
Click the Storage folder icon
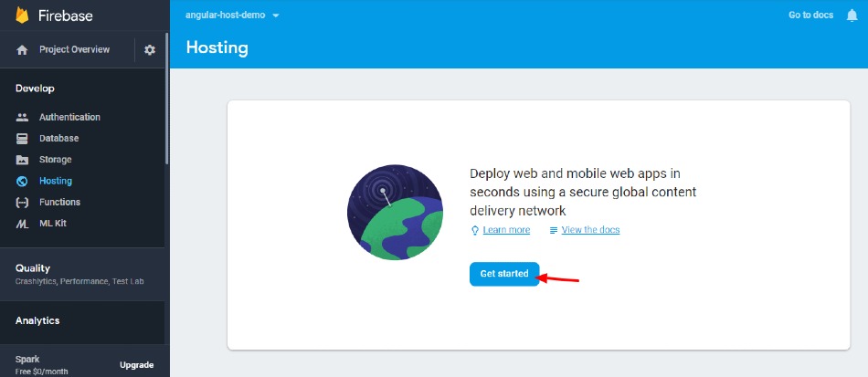tap(22, 160)
